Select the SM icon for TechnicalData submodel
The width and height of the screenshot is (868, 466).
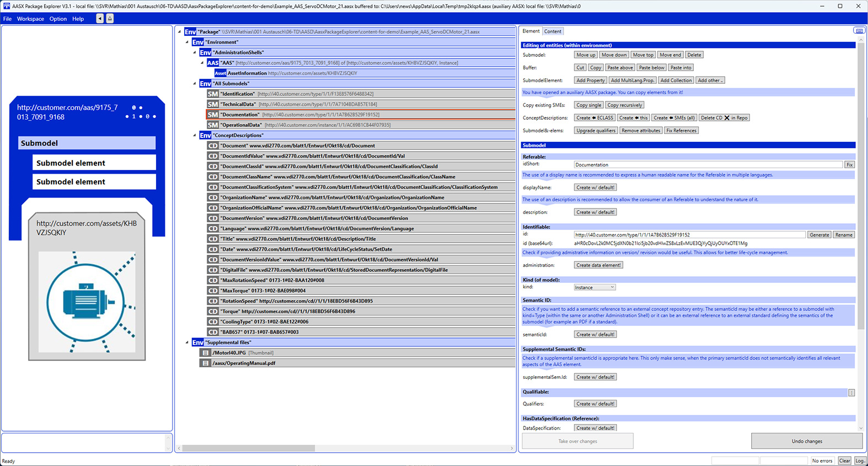pyautogui.click(x=213, y=104)
